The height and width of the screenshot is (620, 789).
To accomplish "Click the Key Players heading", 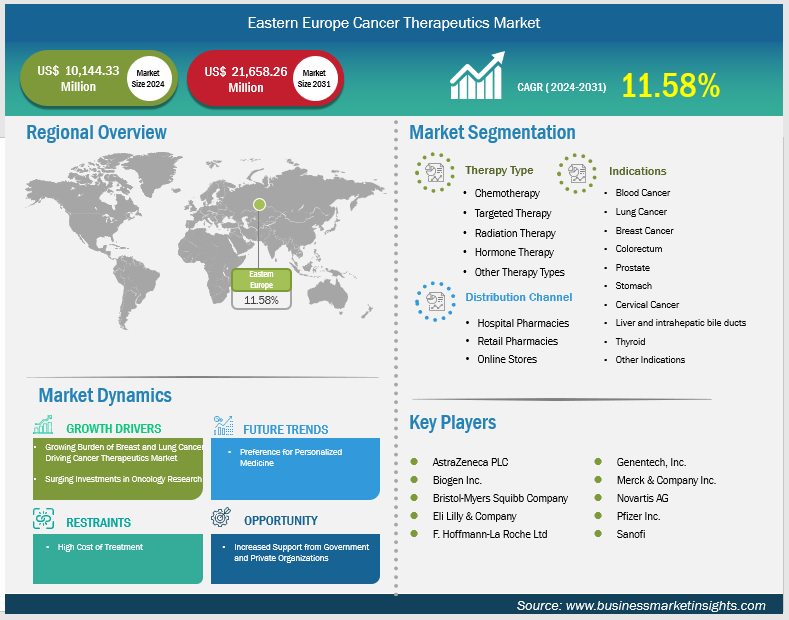I will [x=452, y=422].
